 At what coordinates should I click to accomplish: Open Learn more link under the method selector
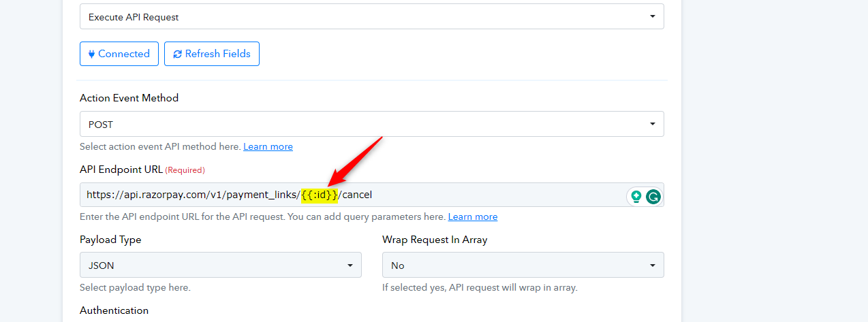[268, 146]
